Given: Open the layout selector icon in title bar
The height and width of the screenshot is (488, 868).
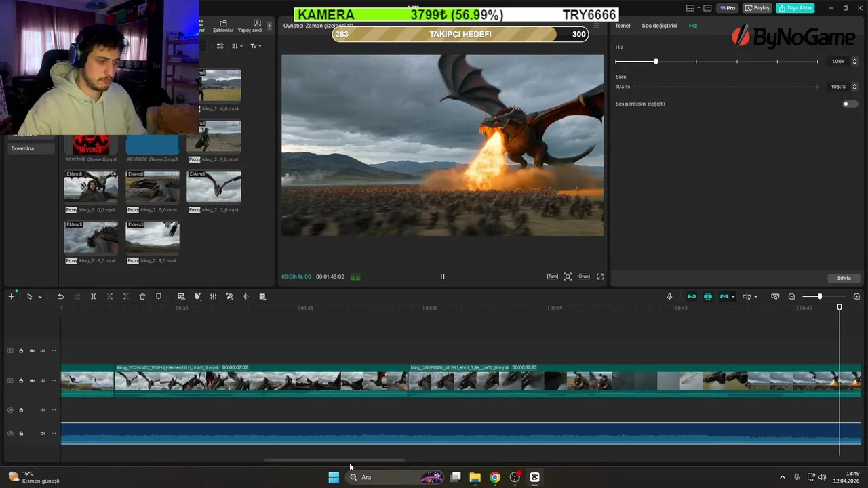Looking at the screenshot, I should click(x=690, y=8).
